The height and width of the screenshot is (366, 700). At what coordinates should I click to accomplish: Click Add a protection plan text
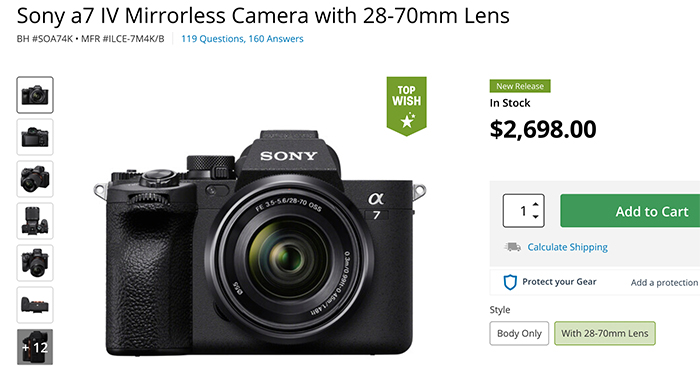665,283
